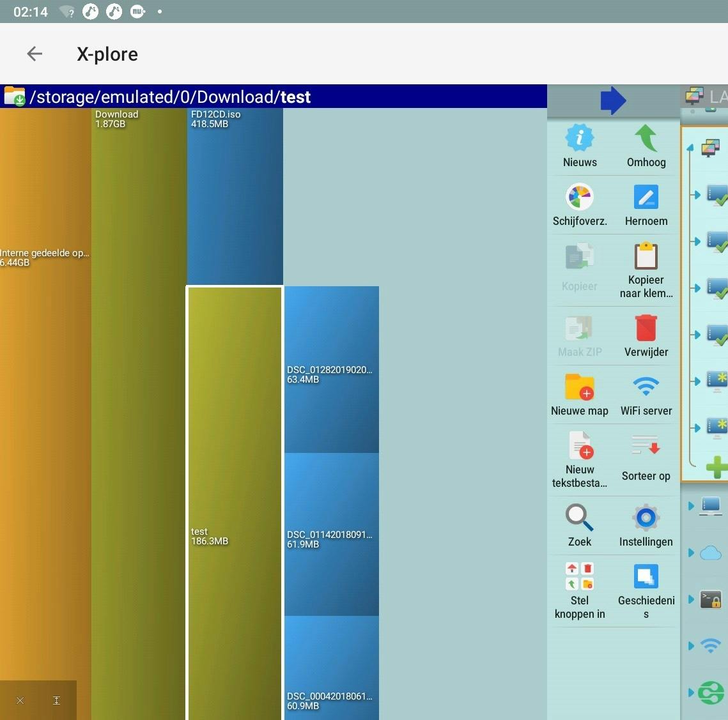Tap the WiFi status icon in status bar
728x720 pixels.
tap(67, 11)
